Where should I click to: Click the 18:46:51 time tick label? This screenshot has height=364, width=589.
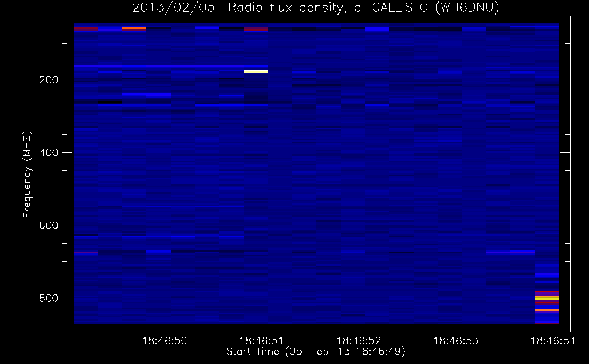tap(261, 341)
